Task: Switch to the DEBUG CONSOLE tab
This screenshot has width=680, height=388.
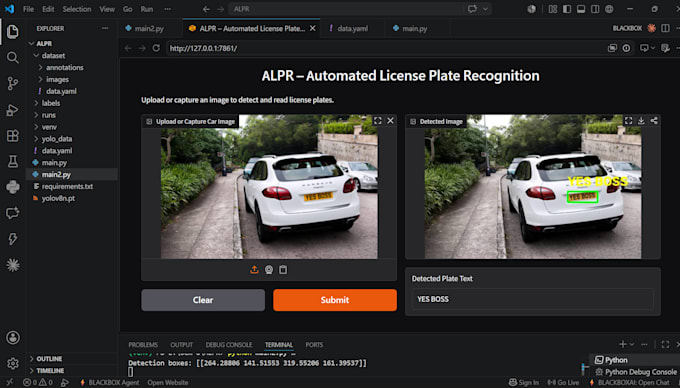Action: click(x=229, y=345)
